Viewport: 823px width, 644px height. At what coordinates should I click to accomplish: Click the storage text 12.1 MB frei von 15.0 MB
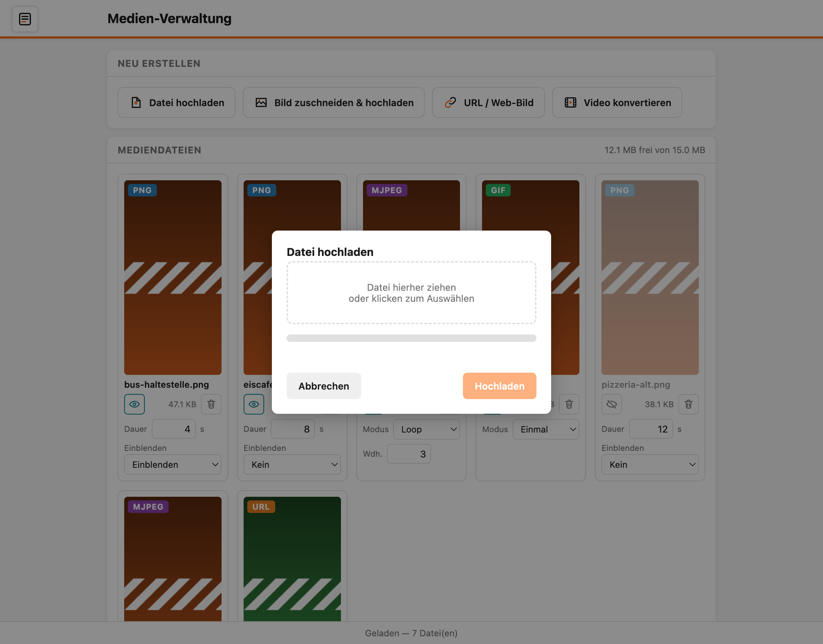(x=655, y=150)
